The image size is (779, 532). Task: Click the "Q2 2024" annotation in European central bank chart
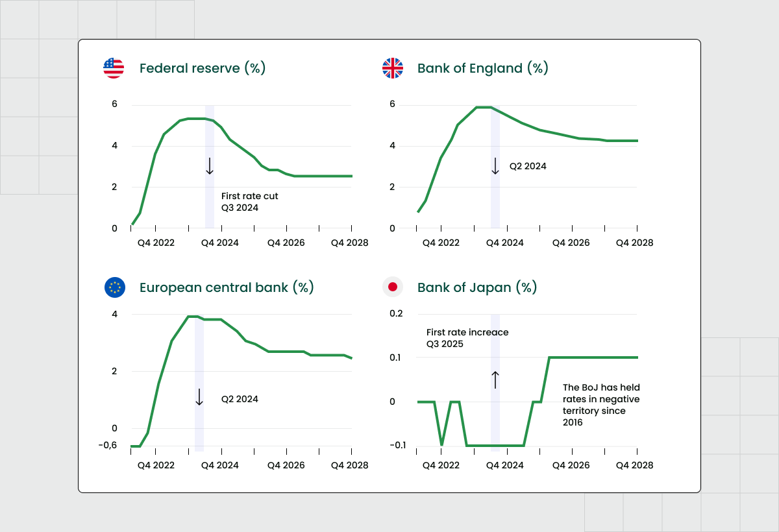coord(240,399)
